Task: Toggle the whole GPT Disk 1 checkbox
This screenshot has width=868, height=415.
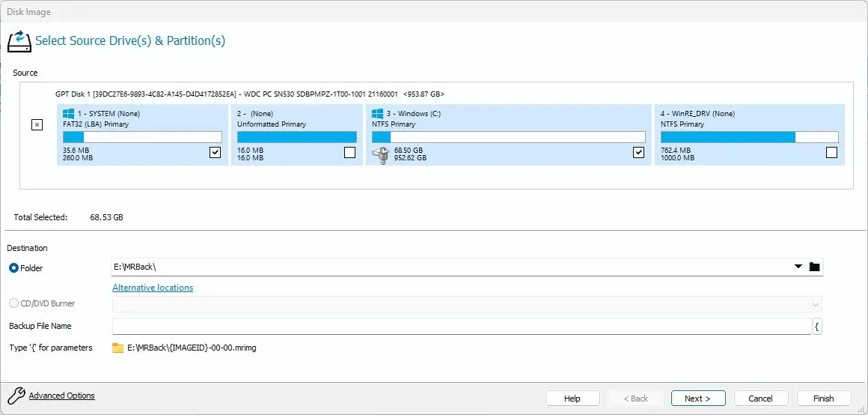Action: click(37, 124)
